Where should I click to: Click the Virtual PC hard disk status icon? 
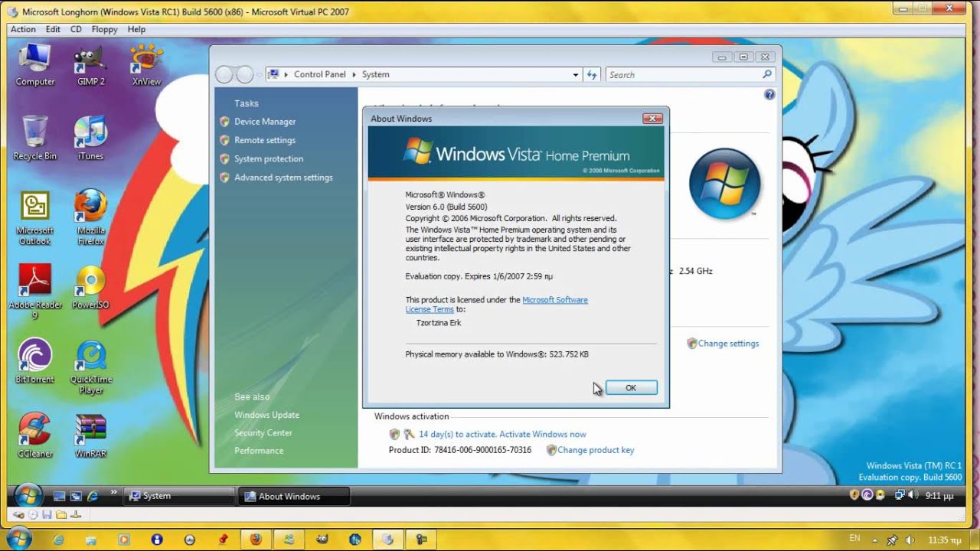click(19, 515)
